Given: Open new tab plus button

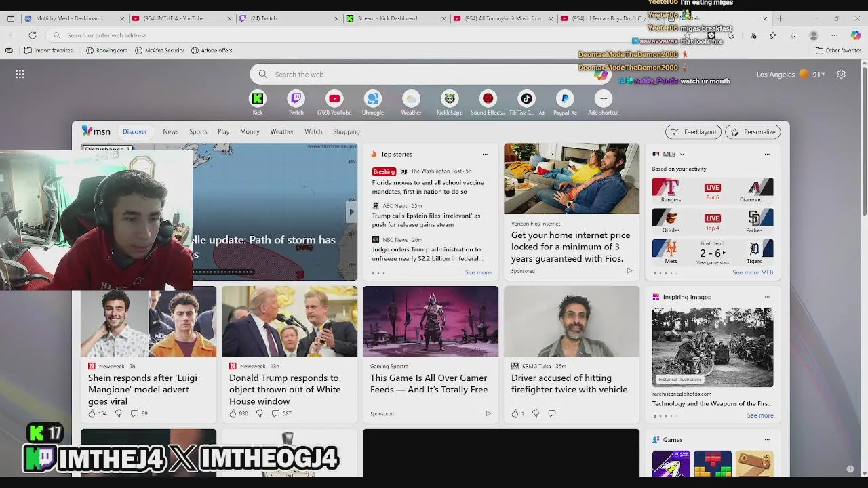Looking at the screenshot, I should (780, 18).
